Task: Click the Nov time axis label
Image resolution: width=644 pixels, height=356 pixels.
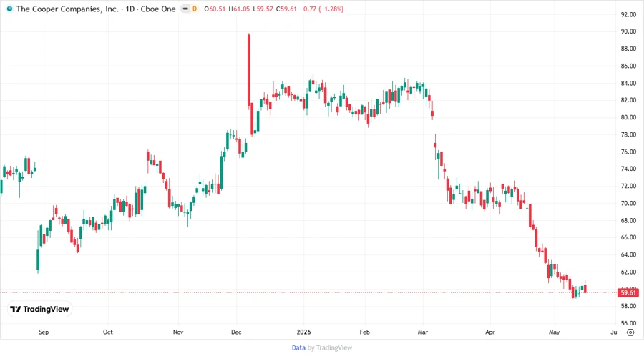Action: tap(178, 332)
